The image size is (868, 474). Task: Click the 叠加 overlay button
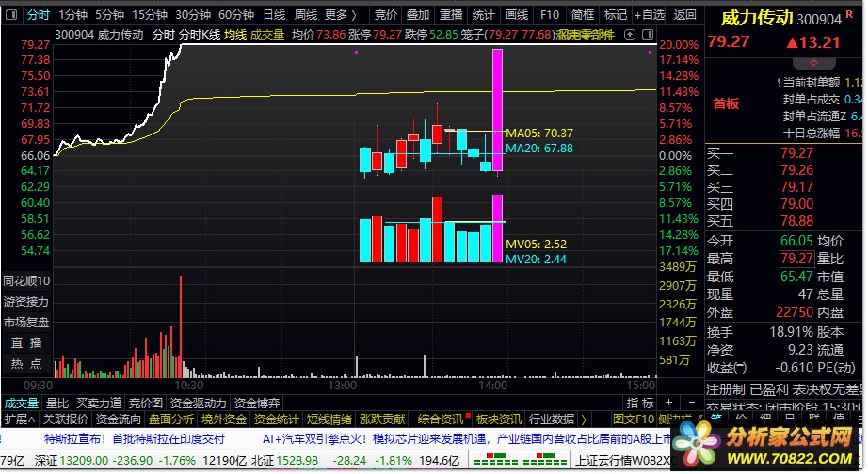pyautogui.click(x=418, y=15)
